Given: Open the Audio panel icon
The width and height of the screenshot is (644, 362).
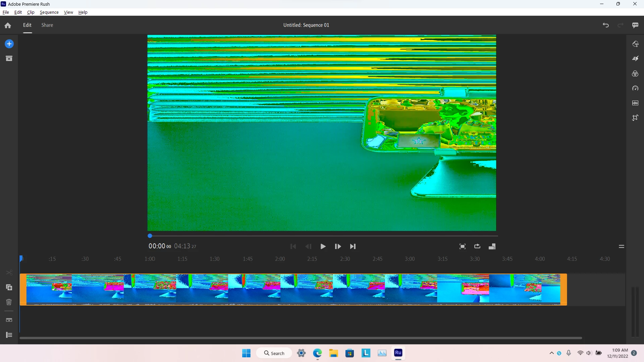Looking at the screenshot, I should 635,103.
